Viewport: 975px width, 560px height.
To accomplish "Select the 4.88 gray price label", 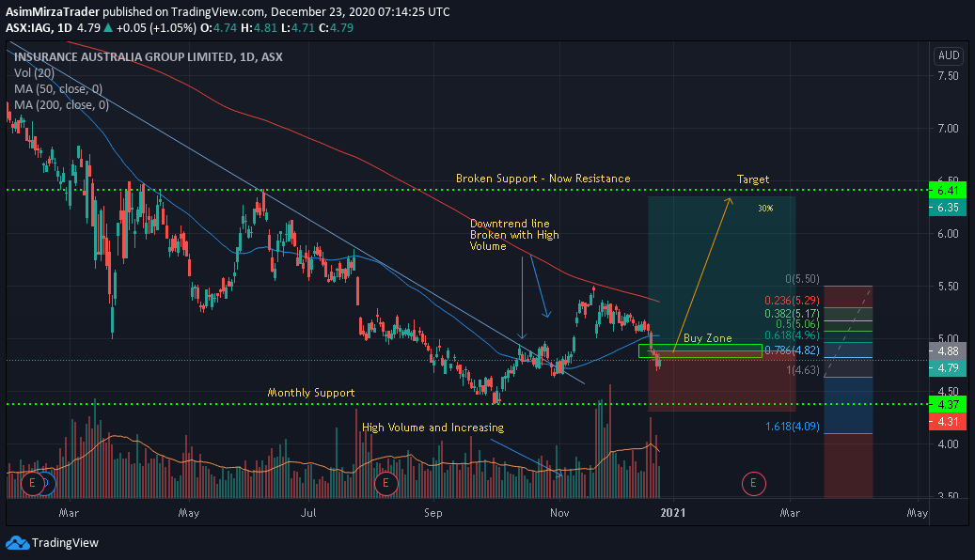I will 948,350.
